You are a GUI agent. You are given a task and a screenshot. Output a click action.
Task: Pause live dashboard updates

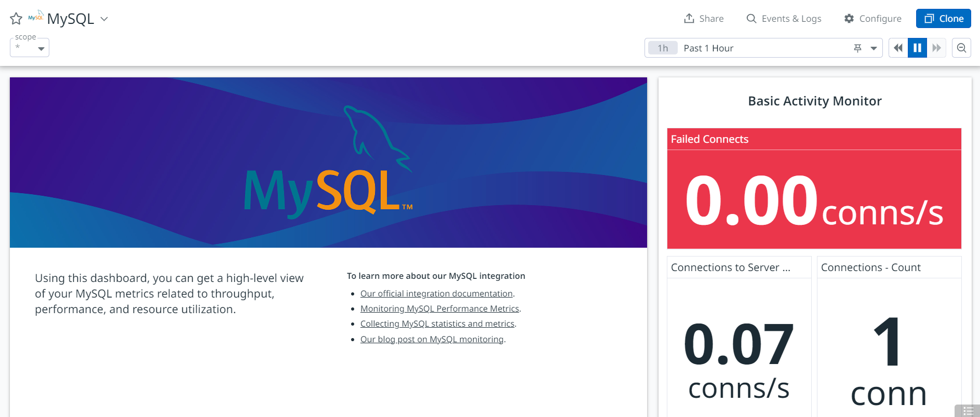(x=917, y=48)
